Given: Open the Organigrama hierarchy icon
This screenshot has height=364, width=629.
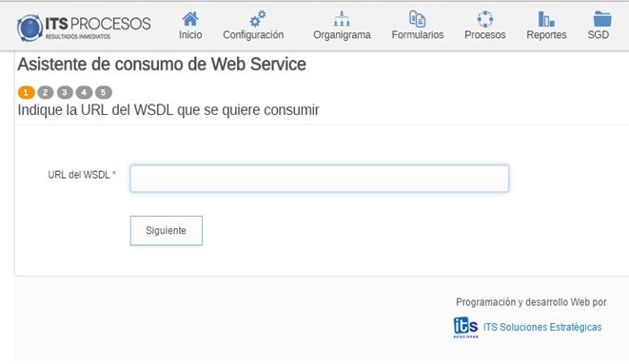Looking at the screenshot, I should 342,19.
